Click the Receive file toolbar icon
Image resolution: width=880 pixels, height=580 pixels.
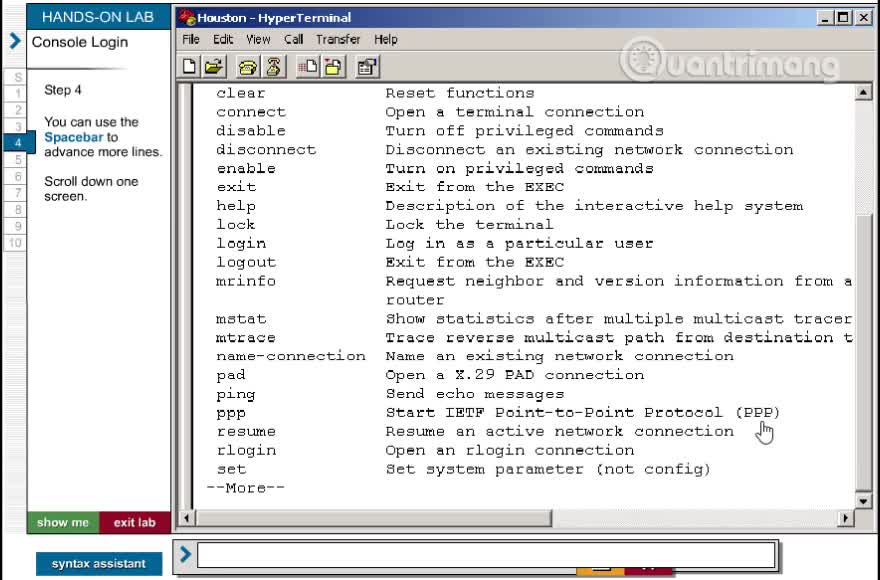pyautogui.click(x=333, y=67)
